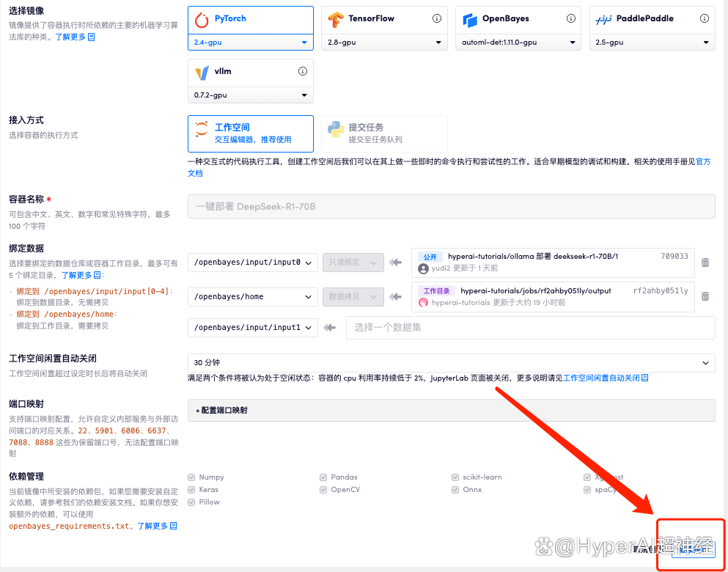This screenshot has width=728, height=572.
Task: Click external-link icon after 依赖管理 了解更多
Action: pos(173,526)
